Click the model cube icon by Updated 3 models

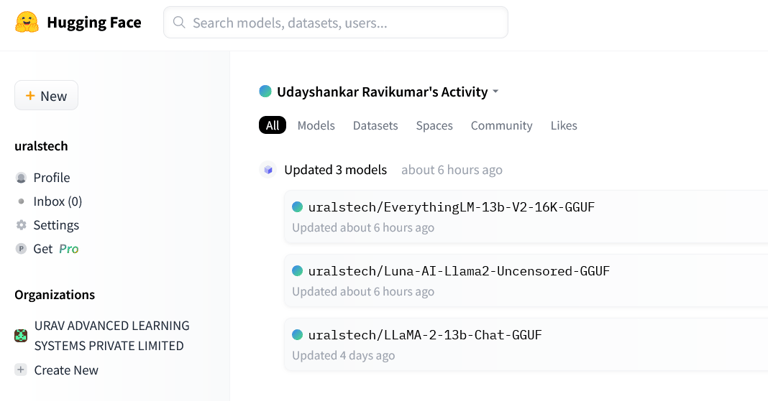pos(268,170)
